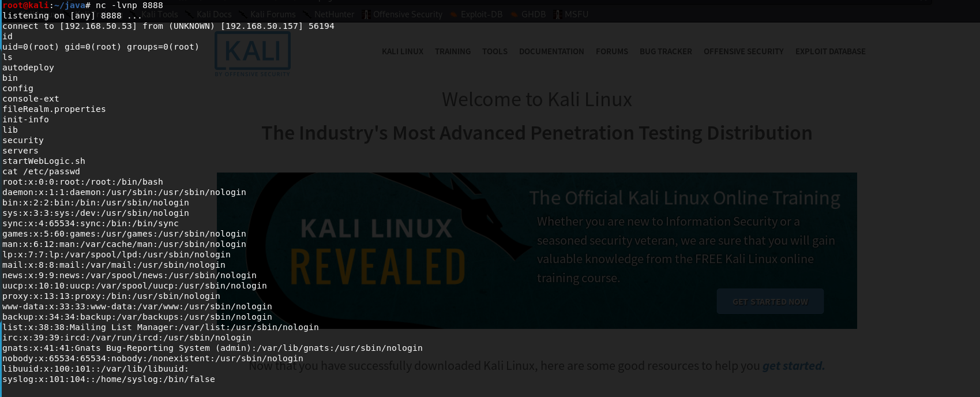The height and width of the screenshot is (397, 980).
Task: Click 'uid=0(root) gid=0(root) groups=0(root)' output line
Action: click(x=100, y=47)
